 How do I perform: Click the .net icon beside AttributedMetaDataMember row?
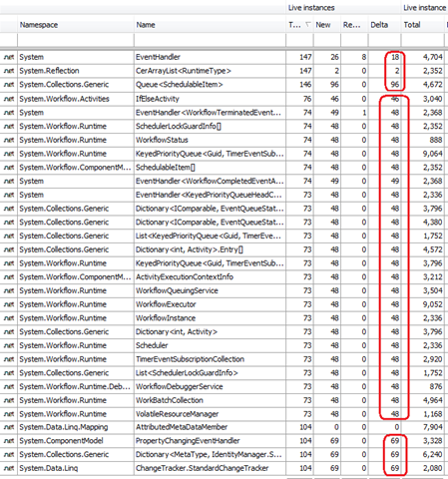9,427
